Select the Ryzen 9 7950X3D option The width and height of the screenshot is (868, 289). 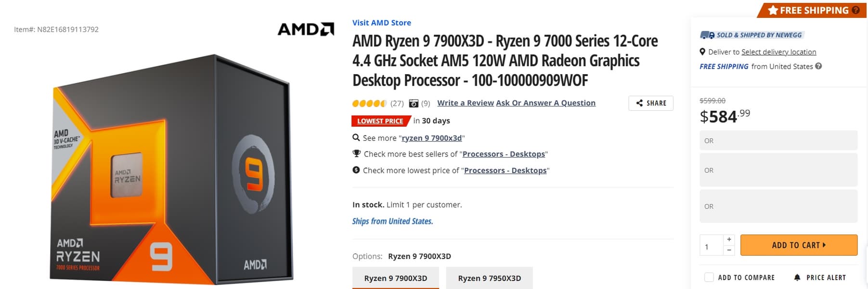click(489, 278)
